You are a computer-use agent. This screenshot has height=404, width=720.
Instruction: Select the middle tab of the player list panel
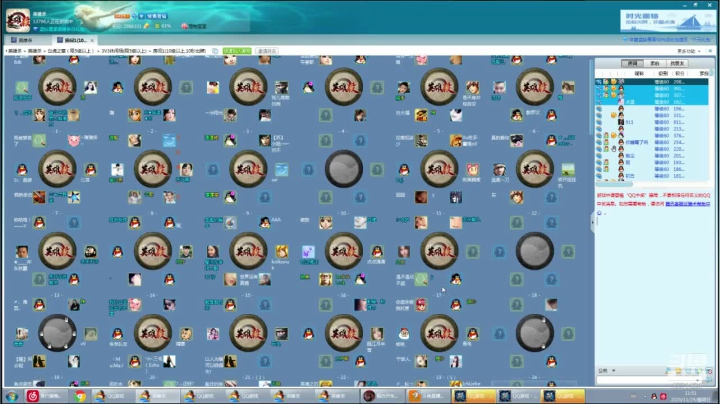point(655,63)
